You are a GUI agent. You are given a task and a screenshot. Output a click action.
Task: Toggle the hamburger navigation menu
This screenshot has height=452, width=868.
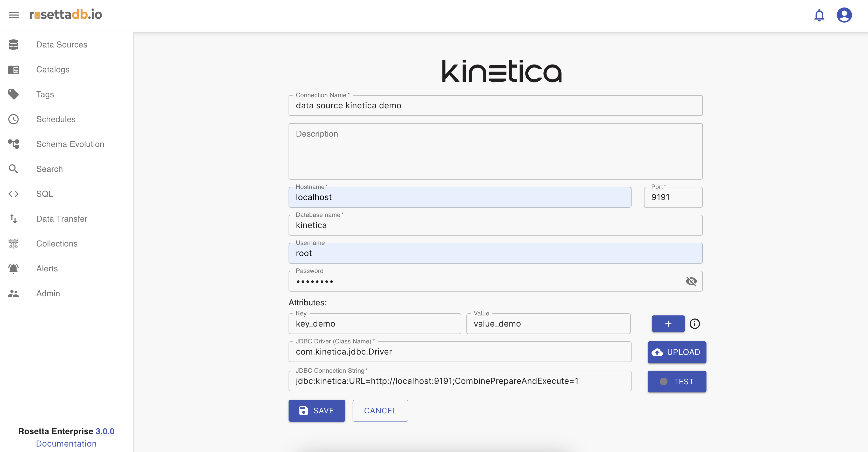[x=14, y=15]
